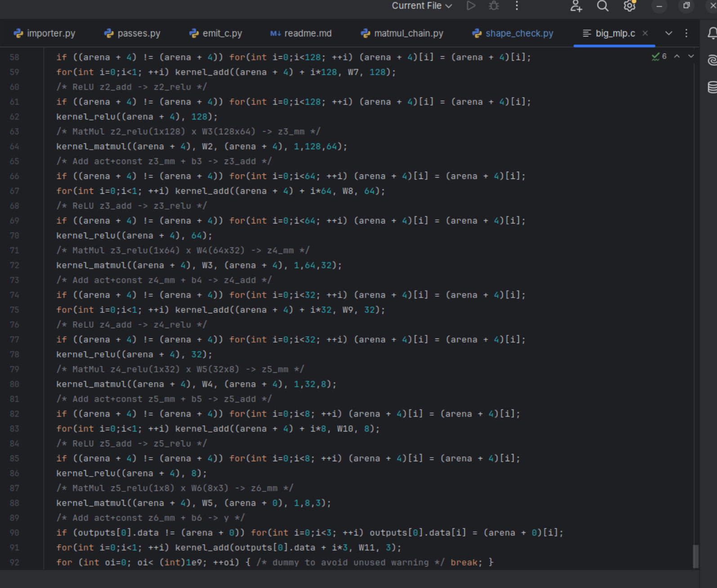
Task: Click kernel_matmul call with W5 argument
Action: (194, 503)
